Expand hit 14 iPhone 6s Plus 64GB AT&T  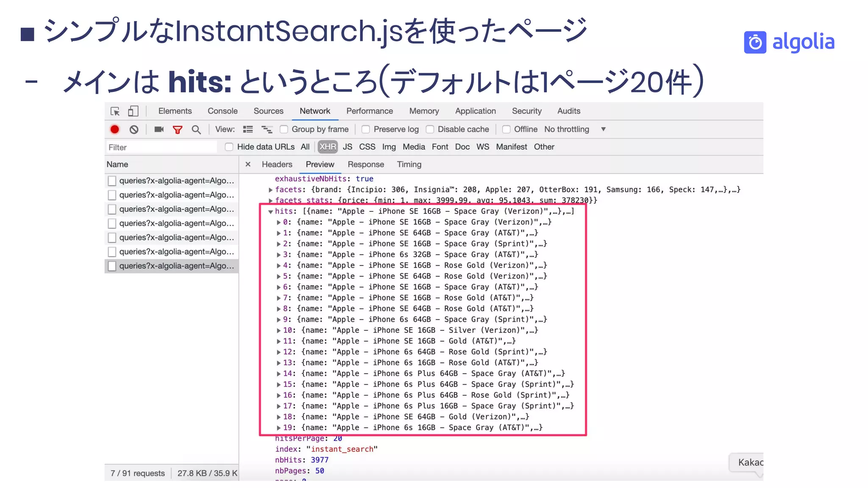coord(278,374)
